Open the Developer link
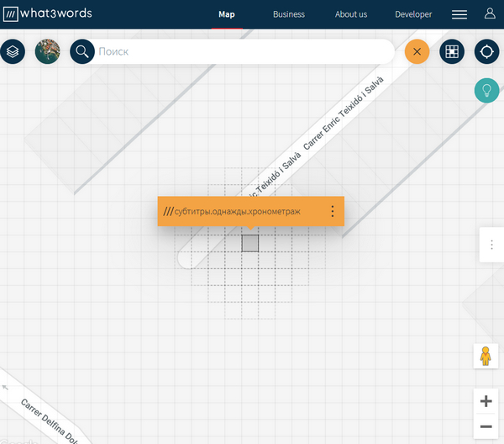 [x=413, y=14]
